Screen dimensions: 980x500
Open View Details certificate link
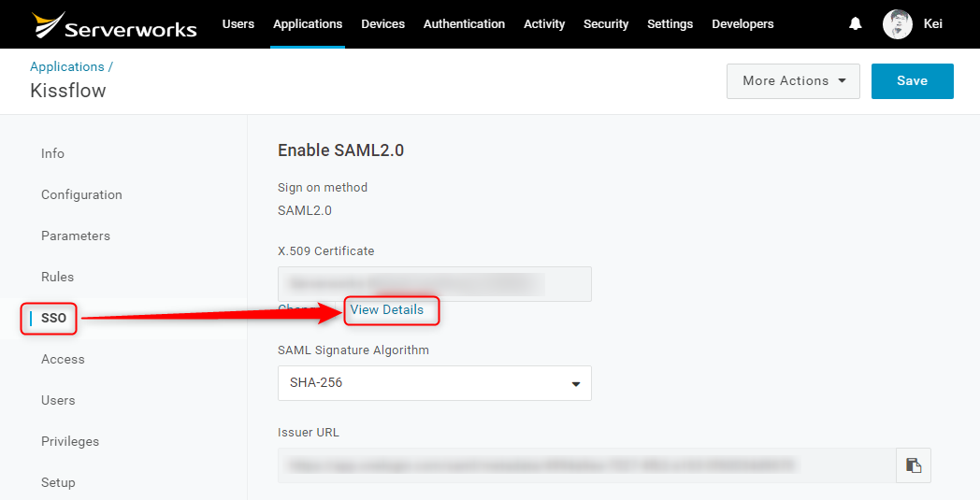pyautogui.click(x=386, y=310)
